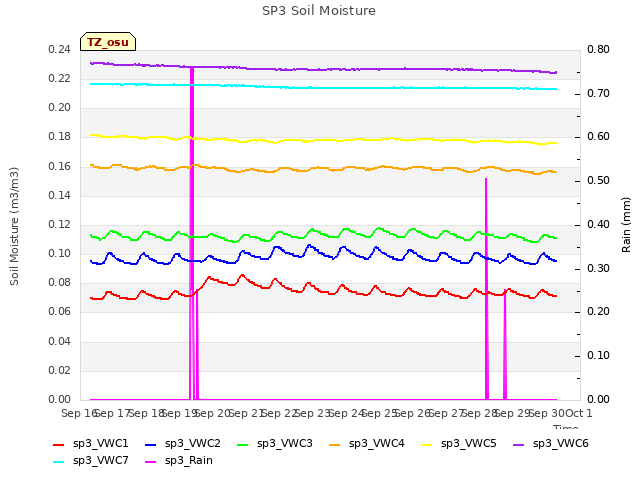This screenshot has width=640, height=480.
Task: Click the 0.30 right axis value
Action: pos(598,268)
